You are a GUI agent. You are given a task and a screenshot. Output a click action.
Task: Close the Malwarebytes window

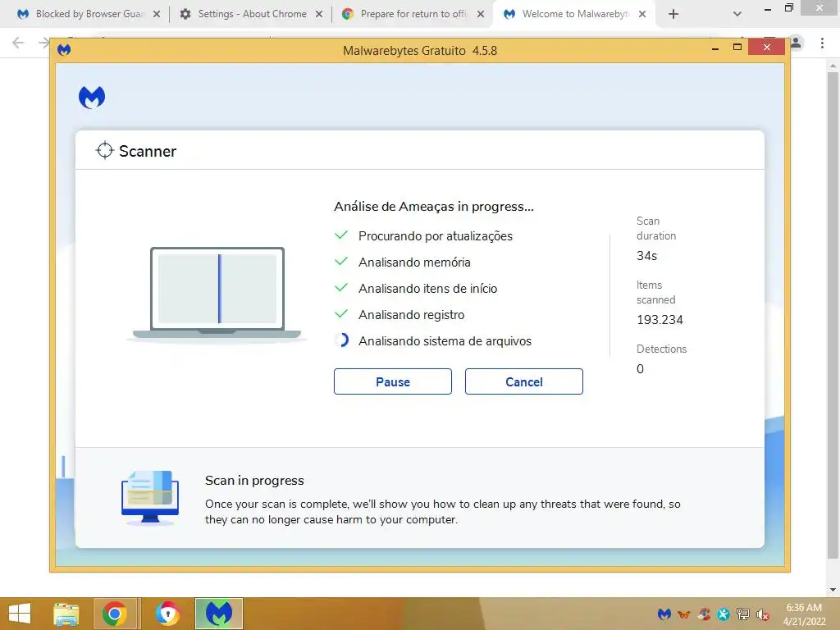767,47
